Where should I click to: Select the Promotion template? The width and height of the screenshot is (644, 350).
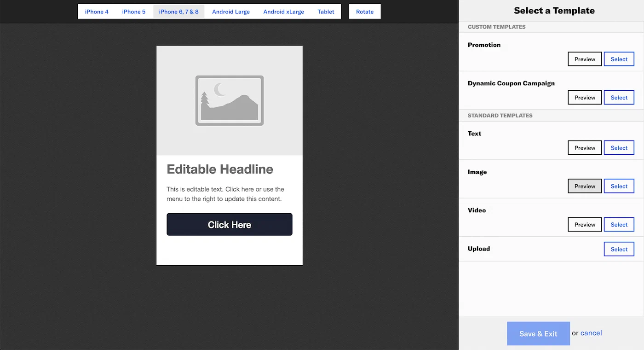[619, 59]
